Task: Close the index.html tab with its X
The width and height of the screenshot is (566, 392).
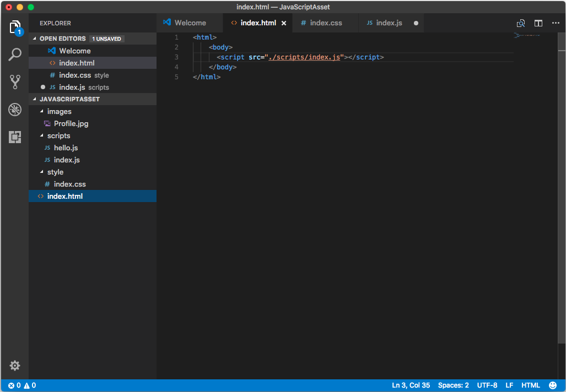Action: 284,23
